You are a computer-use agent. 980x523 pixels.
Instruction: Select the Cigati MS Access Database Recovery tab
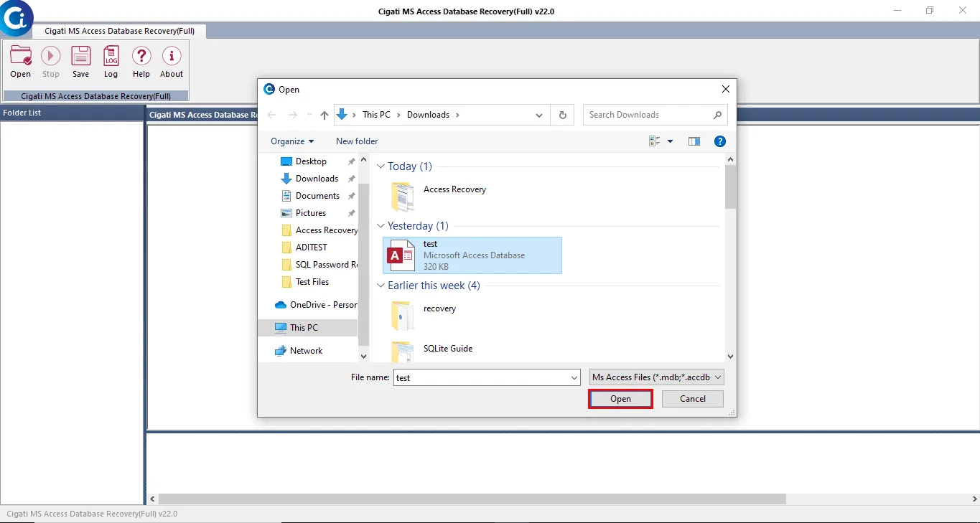[119, 31]
